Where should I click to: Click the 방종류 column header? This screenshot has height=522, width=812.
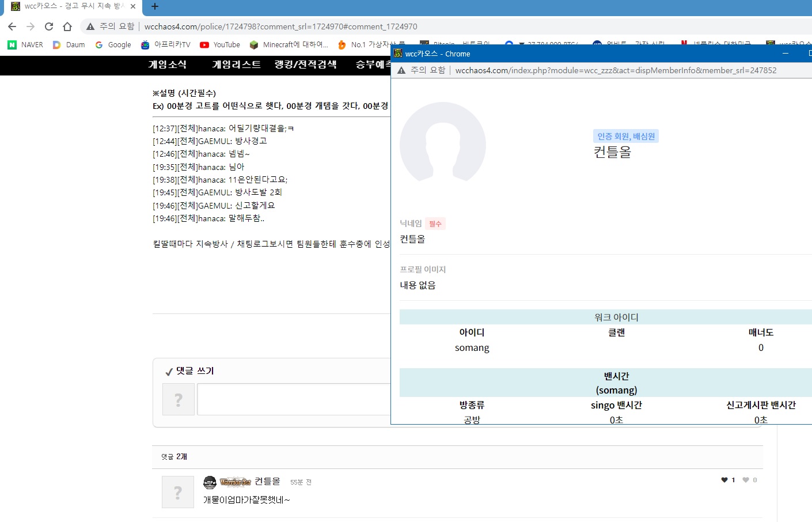(x=472, y=405)
